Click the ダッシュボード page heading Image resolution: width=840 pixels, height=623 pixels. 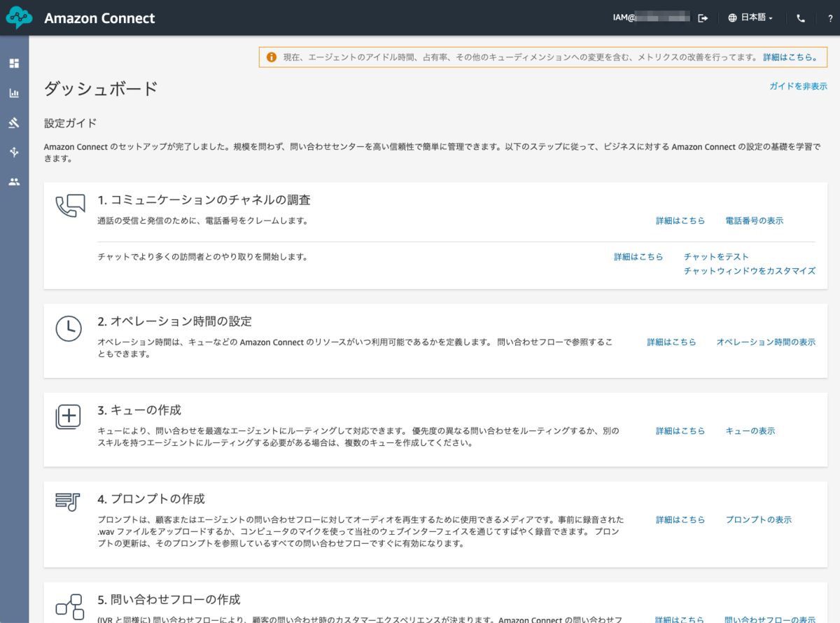(x=101, y=89)
